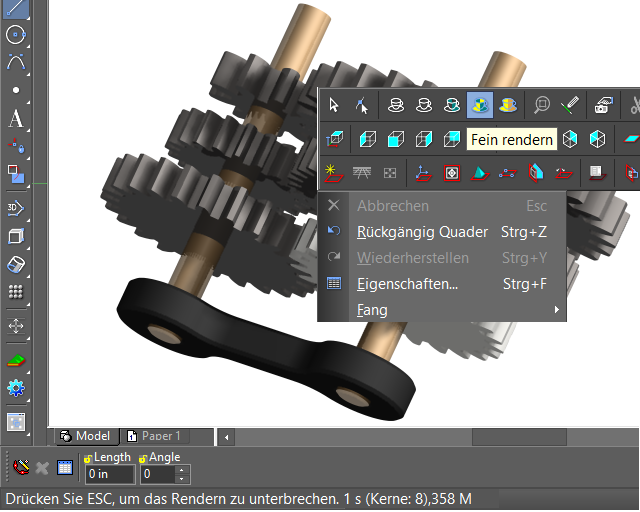
Task: Toggle the Length lock
Action: [88, 459]
